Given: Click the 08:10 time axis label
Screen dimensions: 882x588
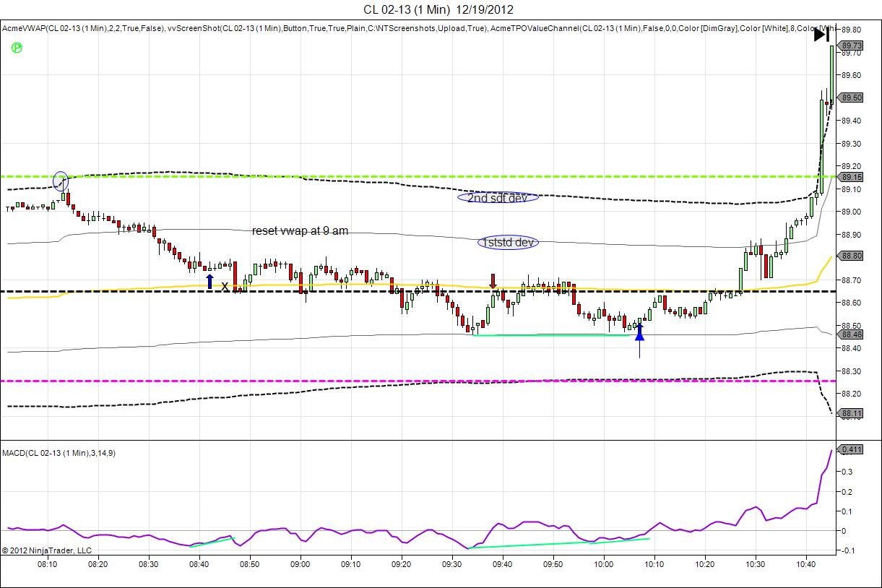Looking at the screenshot, I should (x=48, y=563).
